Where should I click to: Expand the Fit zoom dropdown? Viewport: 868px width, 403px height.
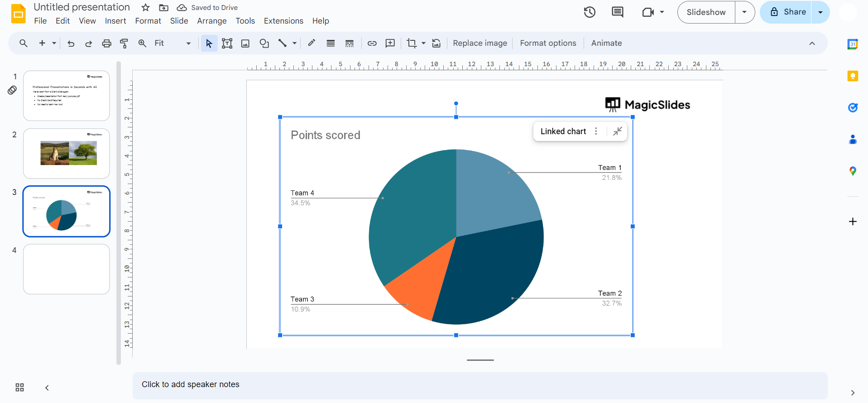pyautogui.click(x=188, y=44)
